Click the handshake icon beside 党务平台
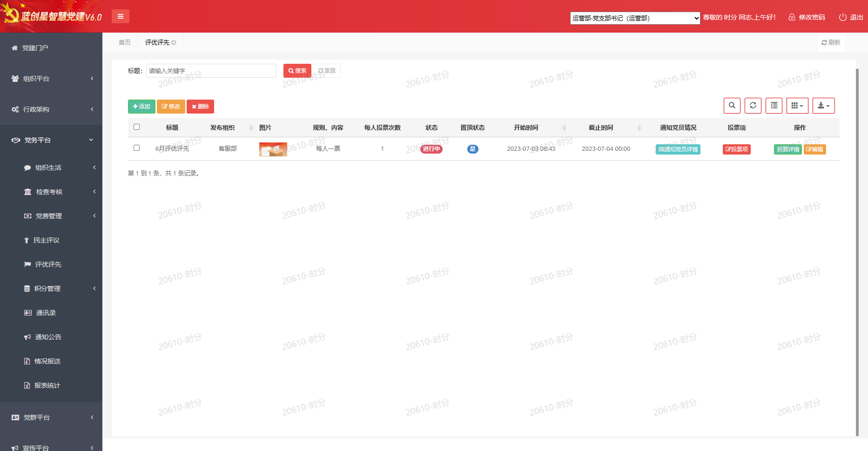868x451 pixels. (x=16, y=140)
